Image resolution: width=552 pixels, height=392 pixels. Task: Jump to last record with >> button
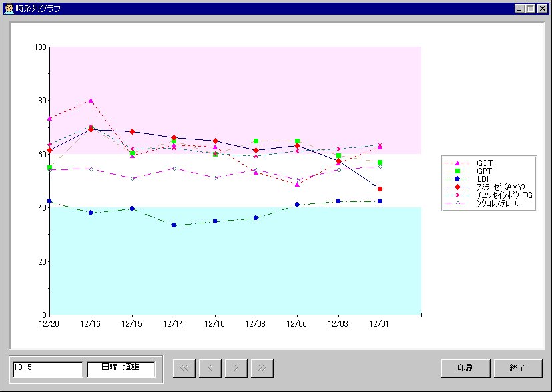[262, 367]
